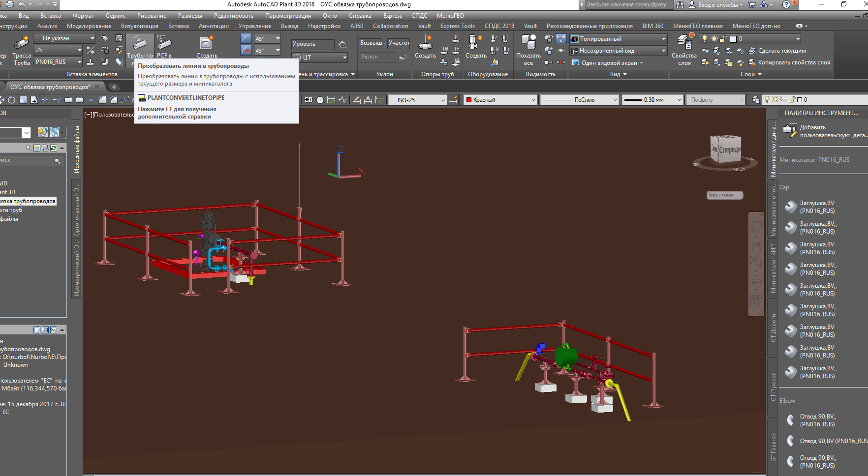The height and width of the screenshot is (476, 868).
Task: Open the Несохраненный вид dropdown
Action: coord(618,51)
